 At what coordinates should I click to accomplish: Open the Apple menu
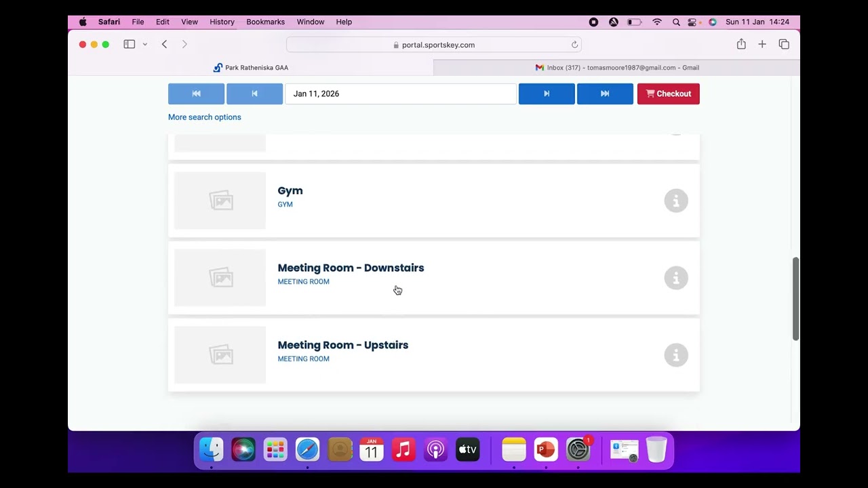[x=83, y=22]
